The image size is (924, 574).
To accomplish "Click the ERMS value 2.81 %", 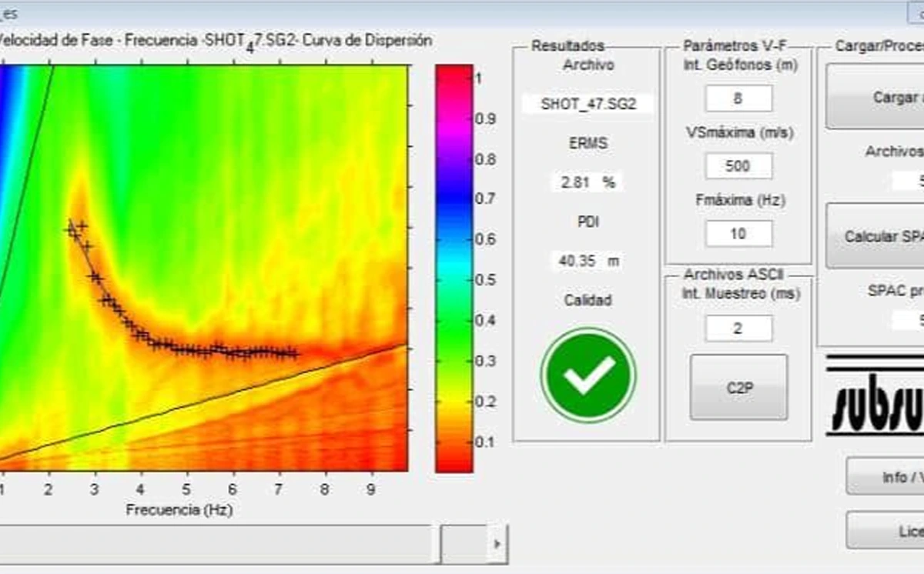I will click(x=588, y=182).
